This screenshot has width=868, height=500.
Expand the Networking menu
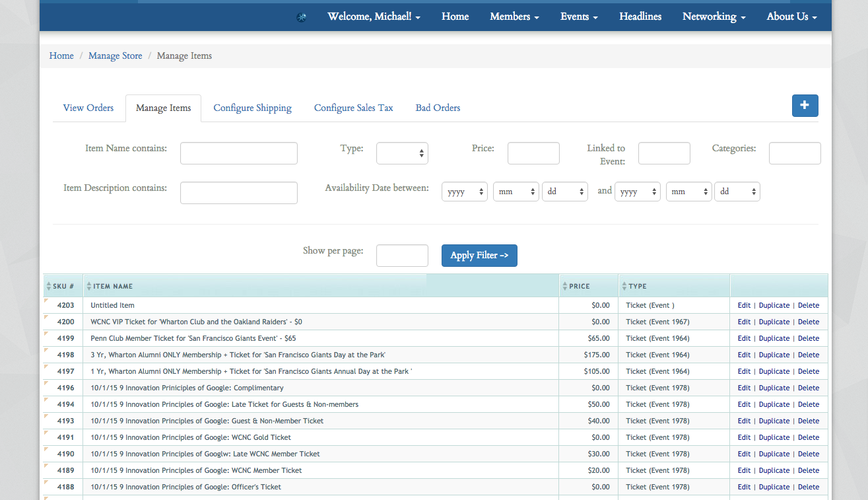pos(714,17)
